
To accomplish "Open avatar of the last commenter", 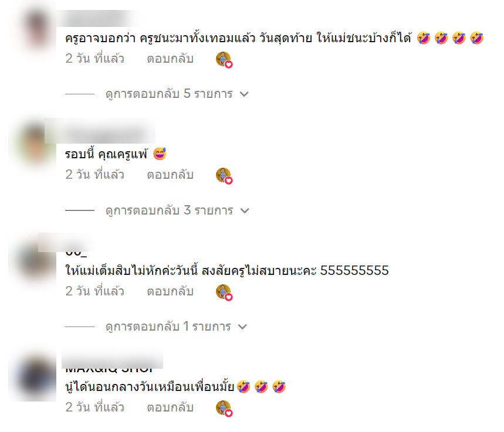I will 35,377.
